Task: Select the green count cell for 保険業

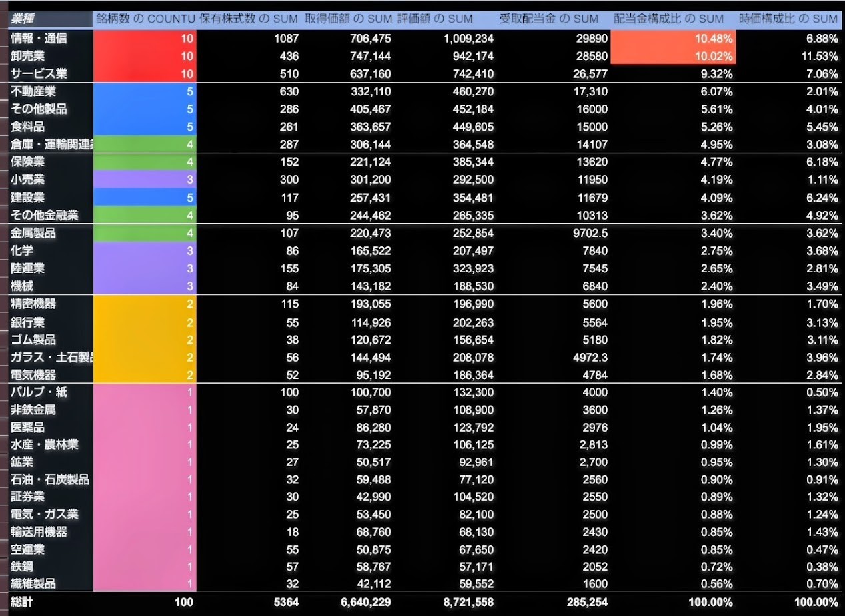Action: (145, 162)
